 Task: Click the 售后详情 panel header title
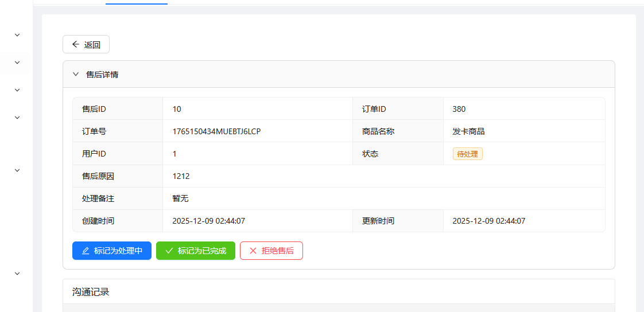[102, 75]
